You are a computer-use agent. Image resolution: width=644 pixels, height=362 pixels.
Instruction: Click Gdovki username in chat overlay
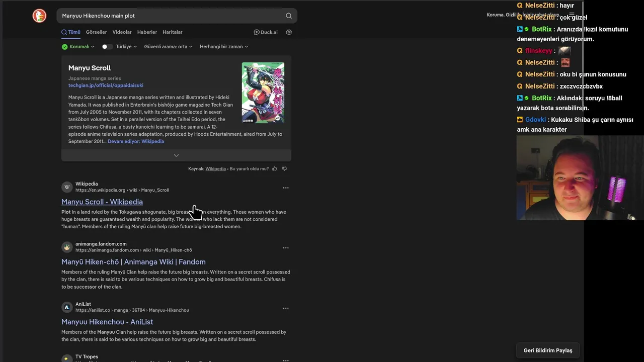[535, 120]
